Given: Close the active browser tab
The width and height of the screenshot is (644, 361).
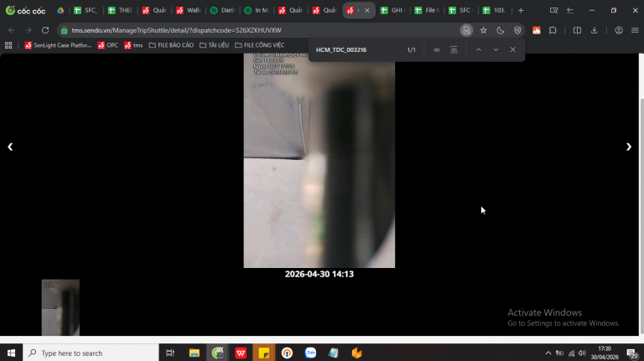Looking at the screenshot, I should pos(367,11).
